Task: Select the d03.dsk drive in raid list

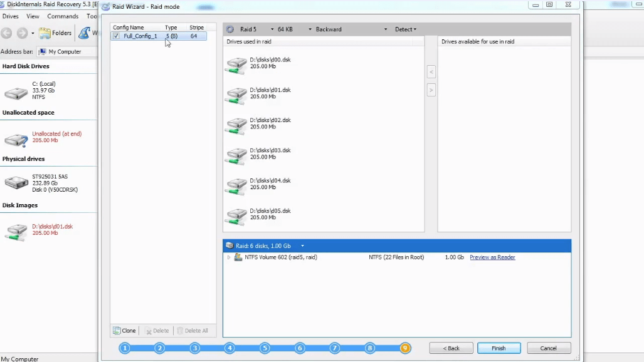Action: tap(270, 154)
